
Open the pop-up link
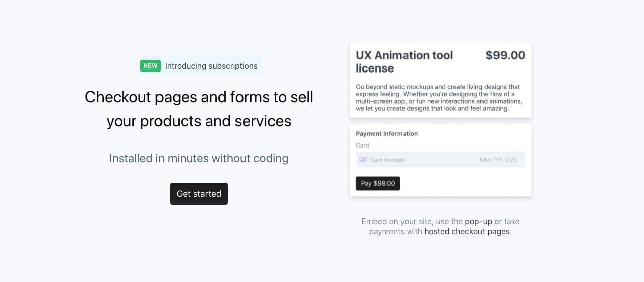point(478,221)
